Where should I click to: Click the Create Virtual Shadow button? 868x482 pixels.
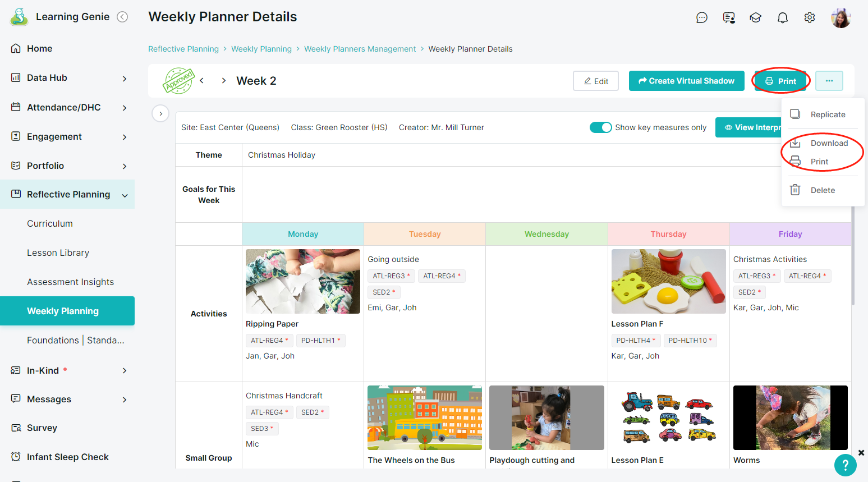click(x=686, y=81)
